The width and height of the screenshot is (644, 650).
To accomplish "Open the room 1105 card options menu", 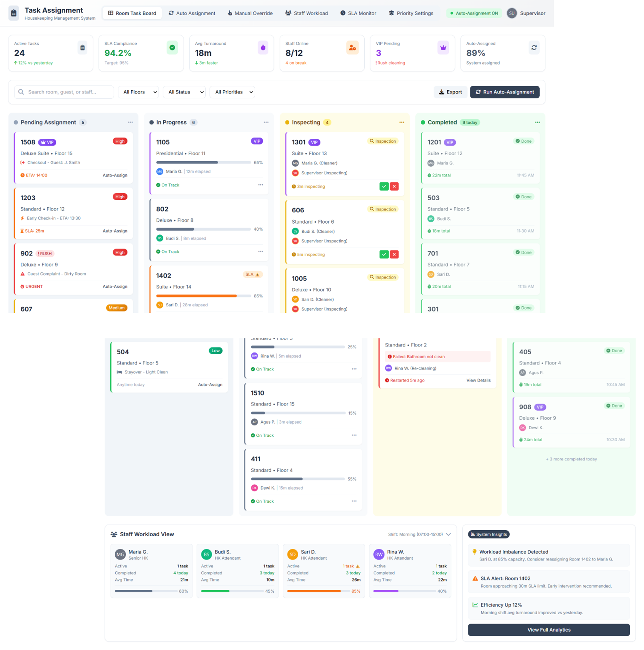I will 260,185.
